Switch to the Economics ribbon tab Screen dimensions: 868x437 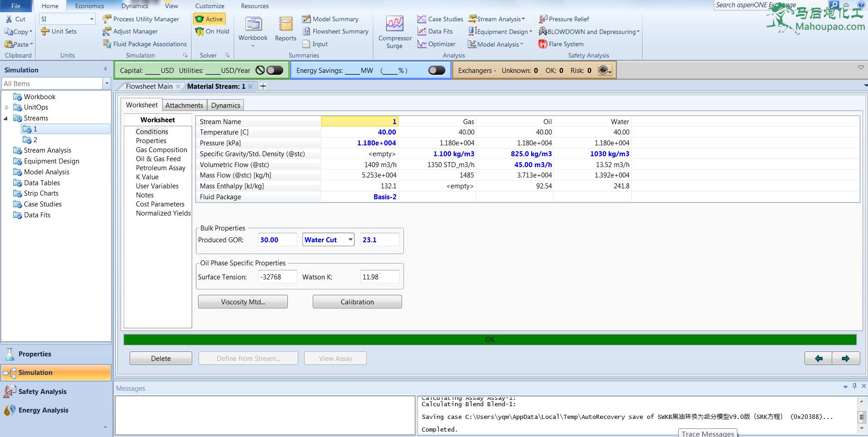90,6
